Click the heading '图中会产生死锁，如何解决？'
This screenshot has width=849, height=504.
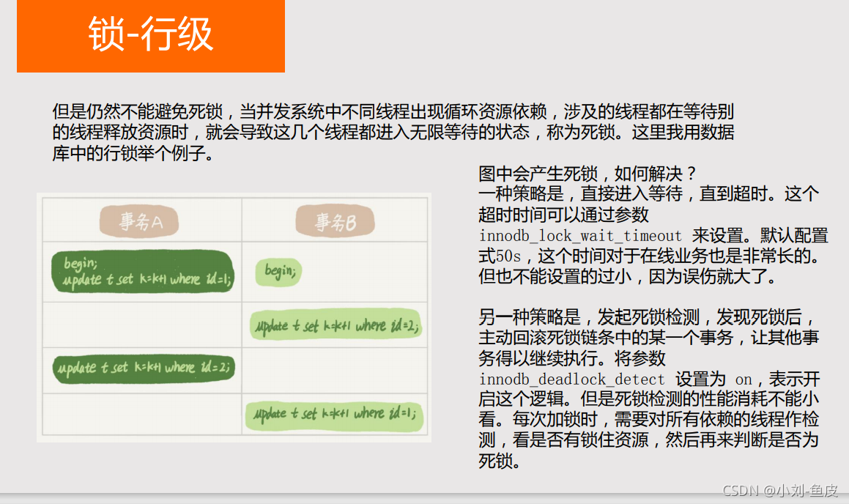click(587, 174)
